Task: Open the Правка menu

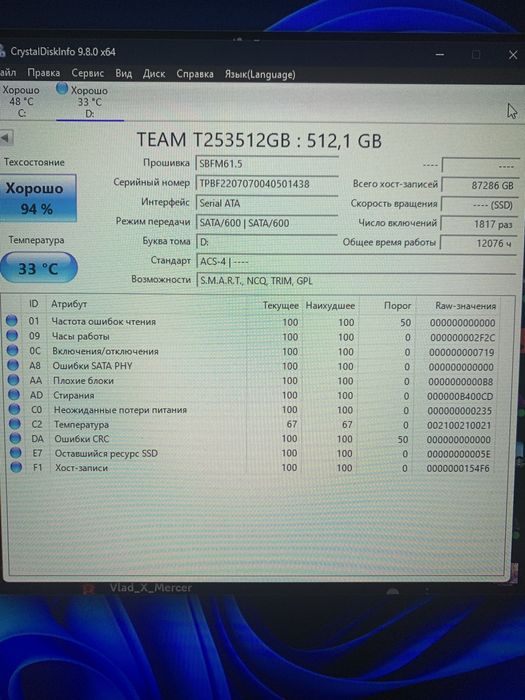Action: pyautogui.click(x=44, y=73)
